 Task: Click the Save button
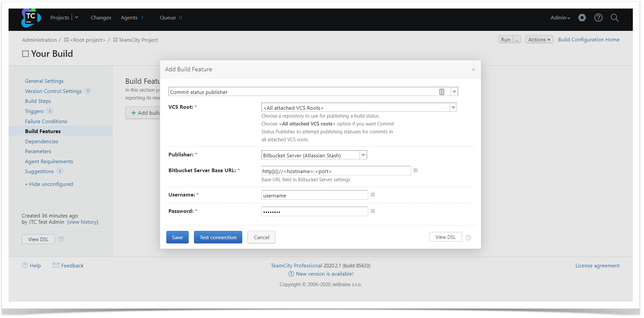pos(178,237)
